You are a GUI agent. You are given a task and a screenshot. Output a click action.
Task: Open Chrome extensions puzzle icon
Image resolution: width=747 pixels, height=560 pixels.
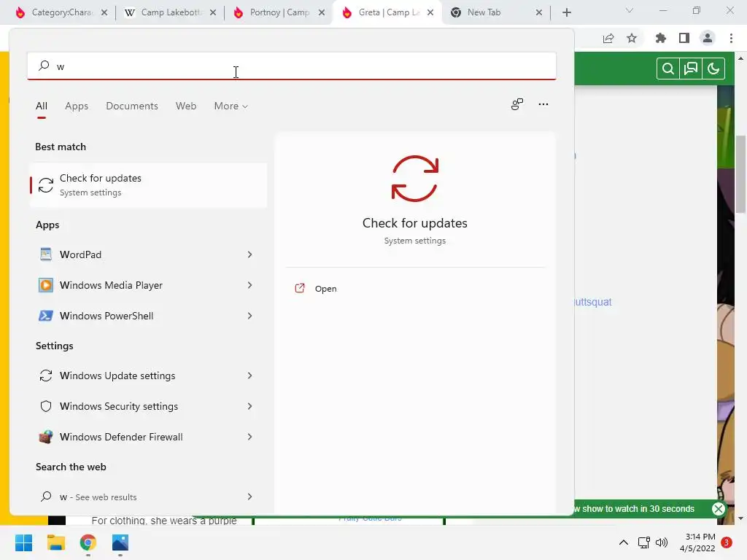coord(660,38)
